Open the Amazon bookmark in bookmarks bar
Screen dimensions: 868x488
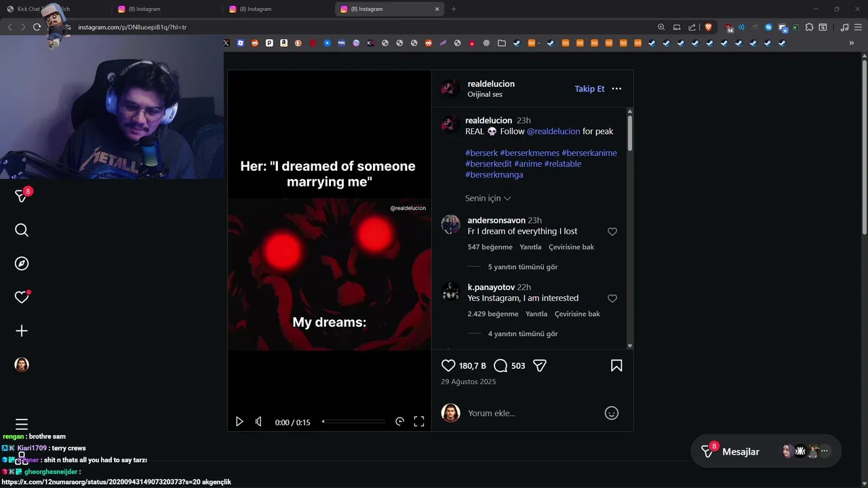coord(283,43)
